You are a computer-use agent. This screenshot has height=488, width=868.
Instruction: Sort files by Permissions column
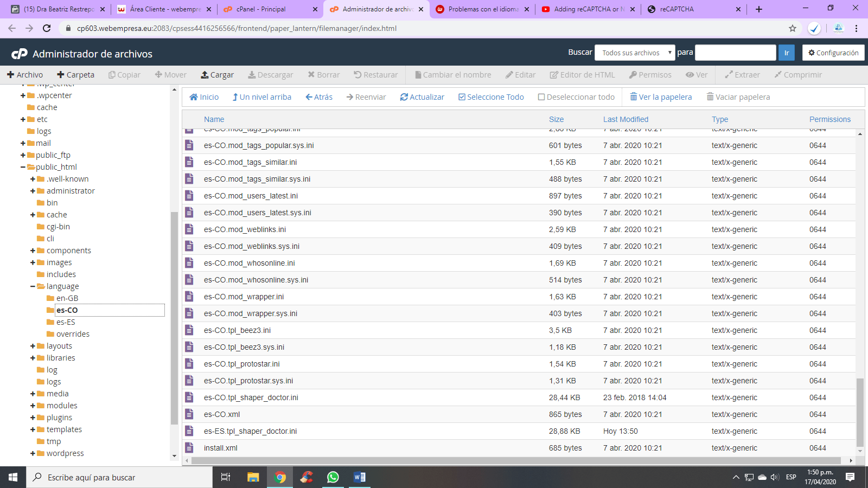point(830,119)
